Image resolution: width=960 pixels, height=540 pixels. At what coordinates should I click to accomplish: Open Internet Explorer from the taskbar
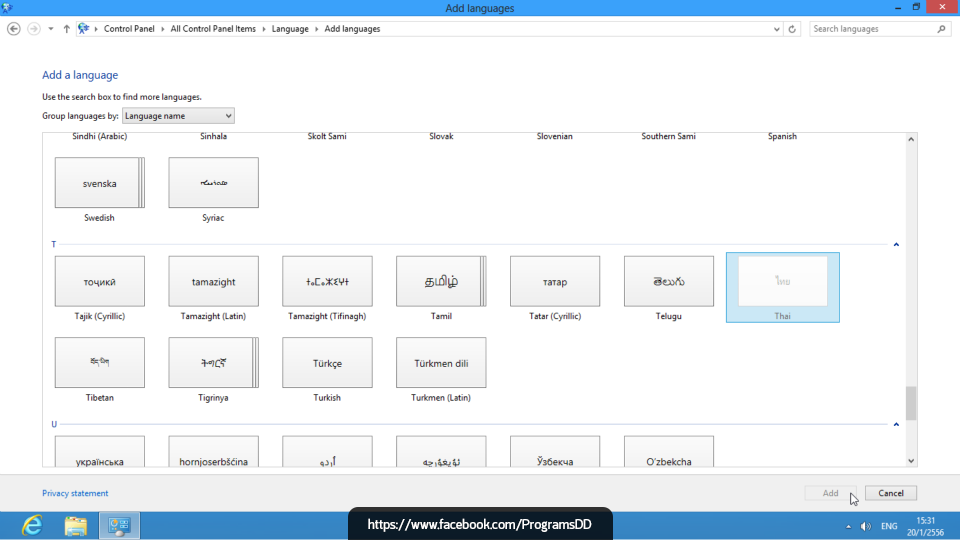coord(33,525)
